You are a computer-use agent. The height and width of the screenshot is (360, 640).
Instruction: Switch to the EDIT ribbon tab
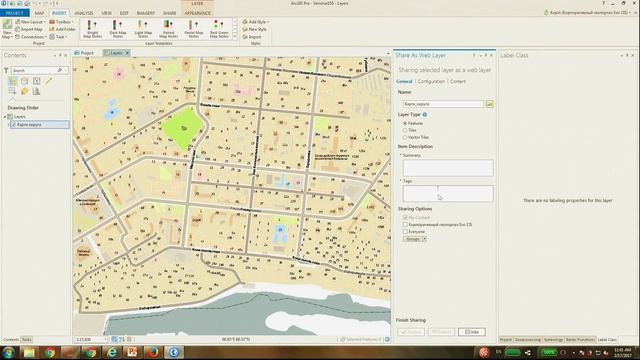pos(124,13)
